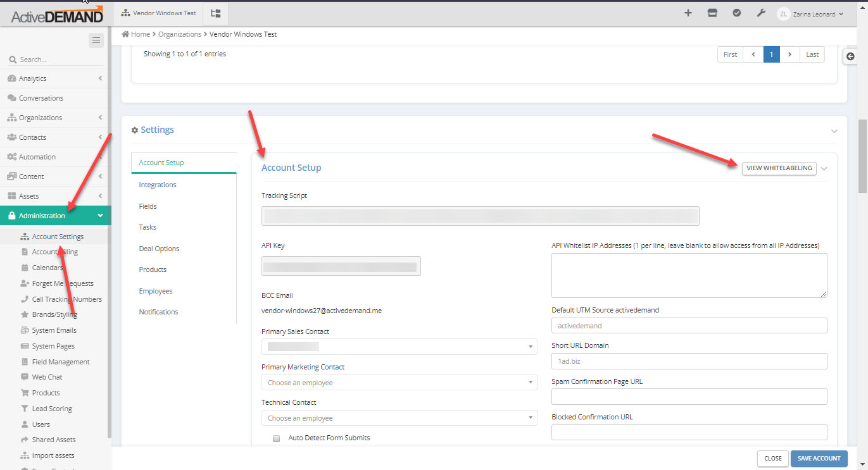868x470 pixels.
Task: Open Primary Marketing Contact dropdown
Action: 399,383
